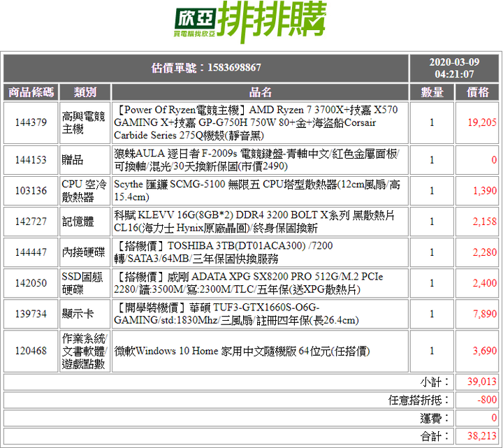
Task: Select barcode 142727
Action: [31, 222]
